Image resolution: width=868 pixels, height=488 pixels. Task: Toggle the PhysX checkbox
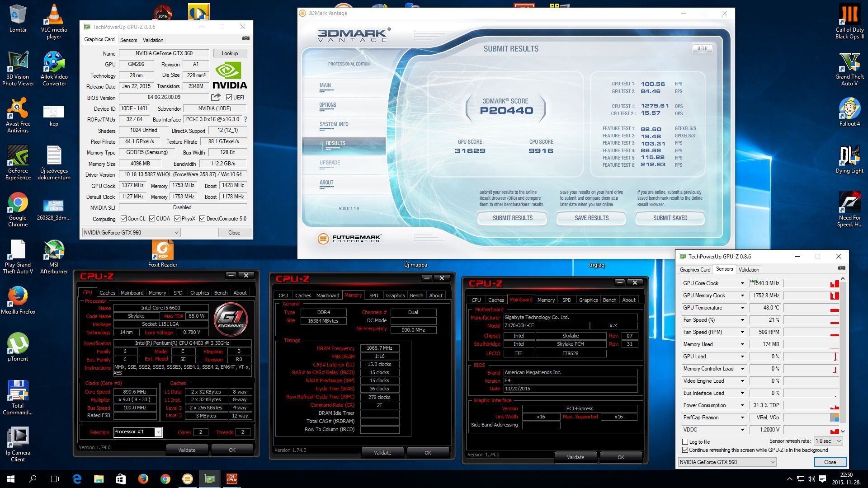[x=178, y=219]
